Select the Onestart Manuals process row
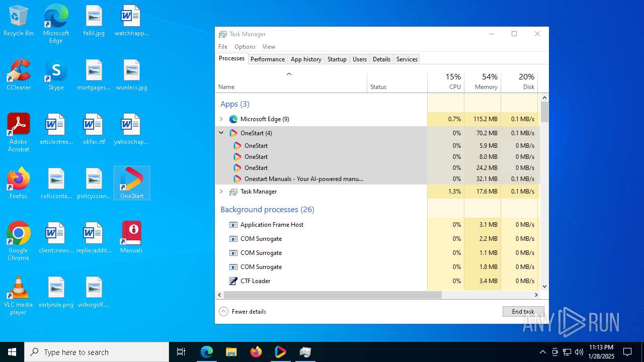The image size is (644, 362). click(377, 179)
